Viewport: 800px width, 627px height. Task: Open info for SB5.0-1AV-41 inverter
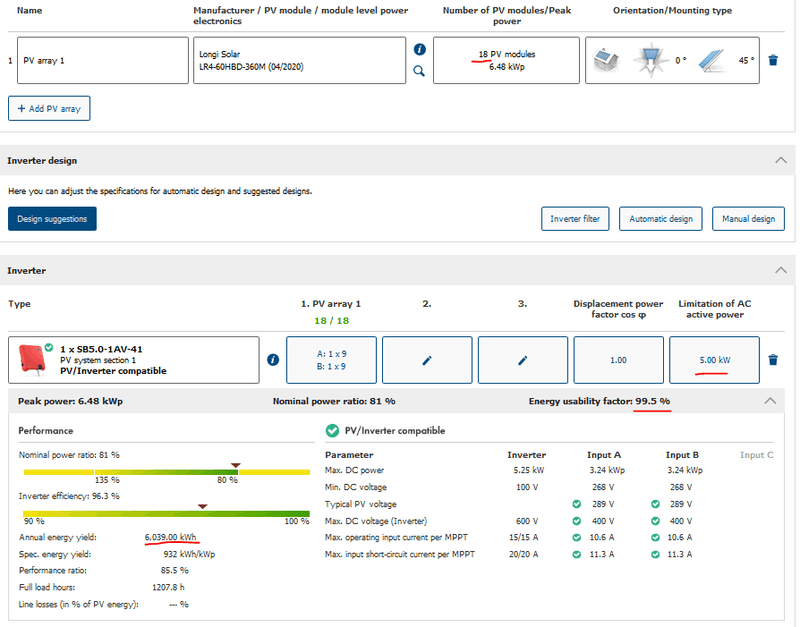coord(273,360)
